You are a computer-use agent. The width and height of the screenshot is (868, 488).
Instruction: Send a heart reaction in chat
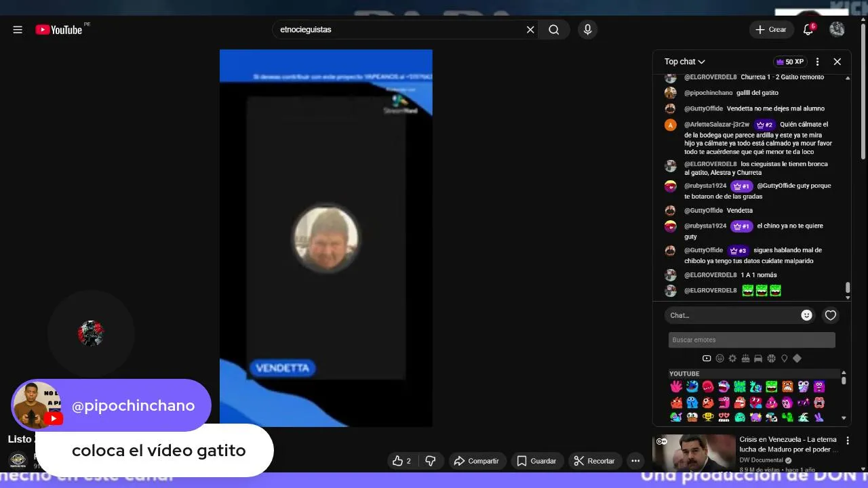point(831,315)
